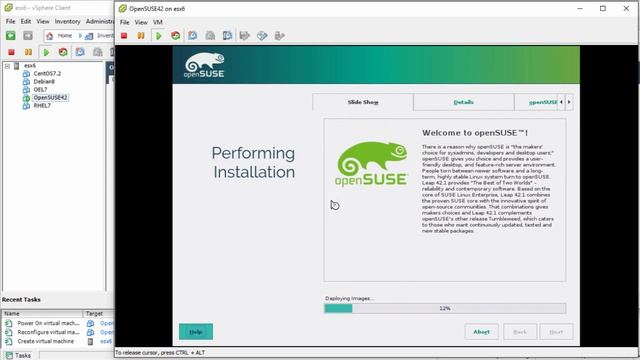The height and width of the screenshot is (360, 640).
Task: Click Home icon in vSphere Client address bar
Action: tap(50, 36)
